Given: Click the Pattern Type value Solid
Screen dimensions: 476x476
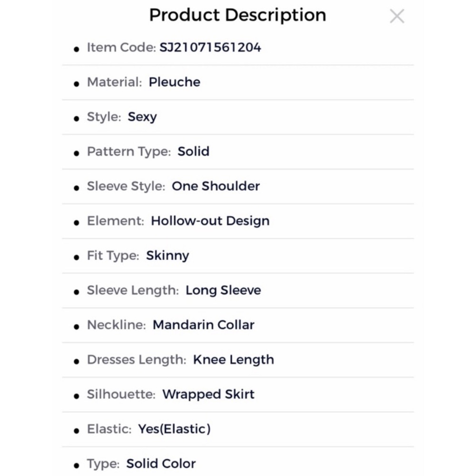Looking at the screenshot, I should tap(193, 151).
